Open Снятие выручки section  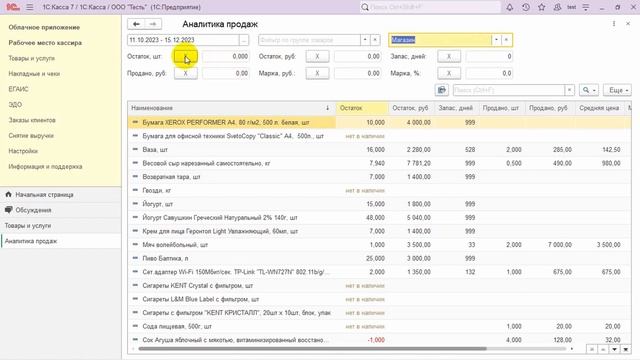tap(31, 136)
